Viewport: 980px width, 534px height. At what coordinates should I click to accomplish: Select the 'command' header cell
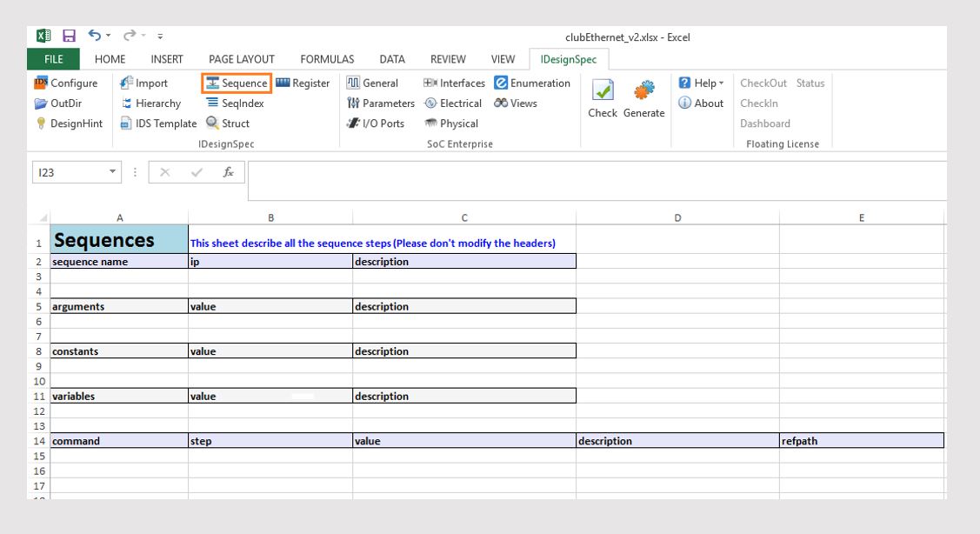(x=119, y=441)
